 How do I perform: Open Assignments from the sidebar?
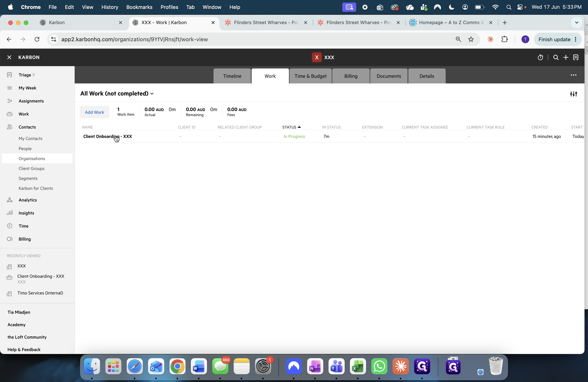tap(31, 101)
